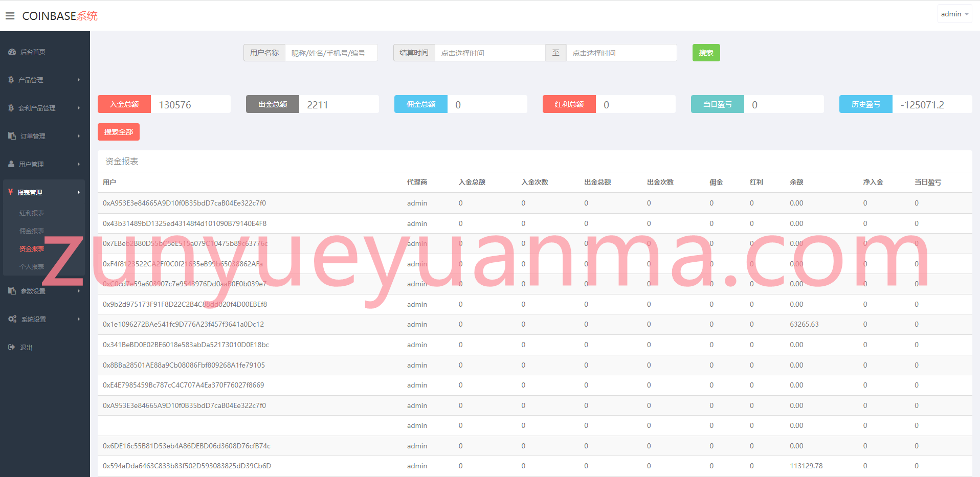Viewport: 980px width, 477px height.
Task: Expand the 系统设置 submenu arrow
Action: click(79, 319)
